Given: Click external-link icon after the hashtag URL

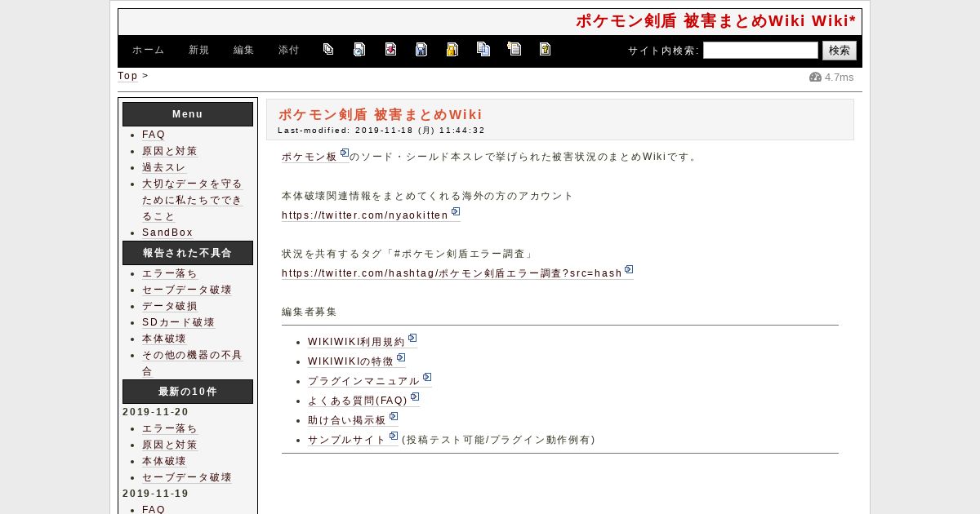Looking at the screenshot, I should [628, 269].
